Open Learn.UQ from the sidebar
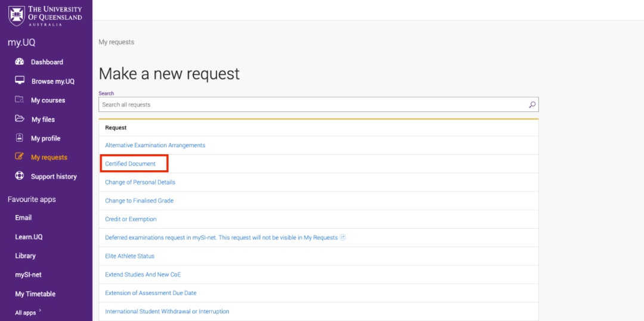 tap(29, 237)
